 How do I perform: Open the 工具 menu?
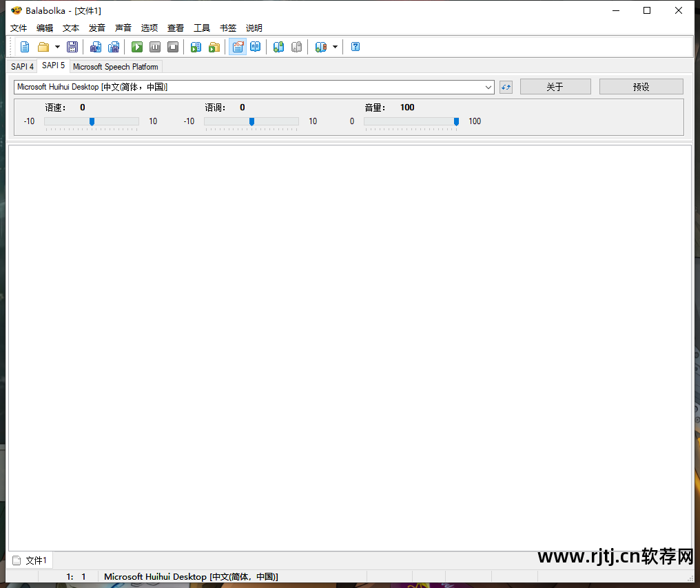tap(202, 28)
